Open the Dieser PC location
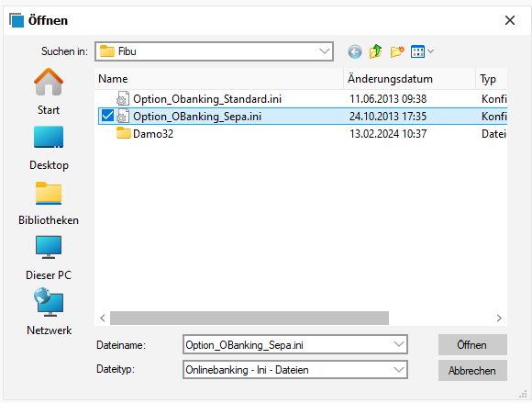This screenshot has height=403, width=532. tap(49, 258)
